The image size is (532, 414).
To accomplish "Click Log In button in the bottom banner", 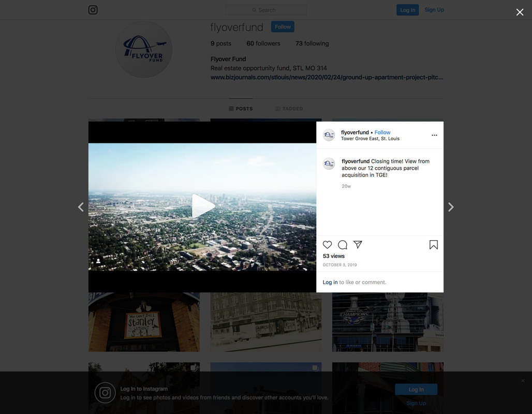I will click(x=416, y=390).
